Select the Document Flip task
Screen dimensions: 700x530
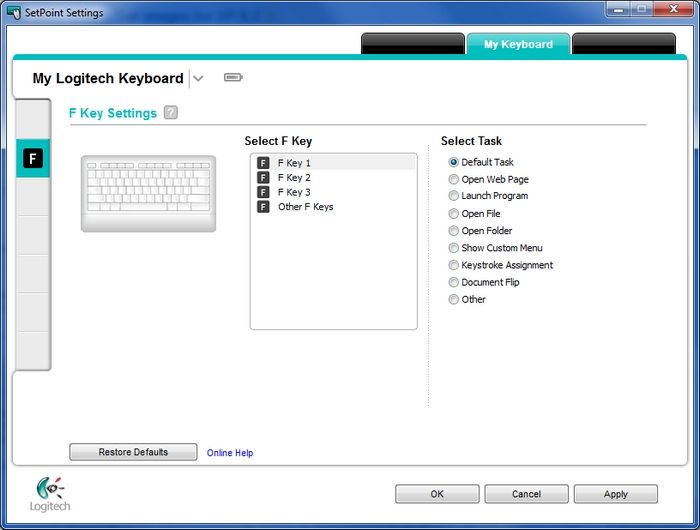tap(453, 282)
